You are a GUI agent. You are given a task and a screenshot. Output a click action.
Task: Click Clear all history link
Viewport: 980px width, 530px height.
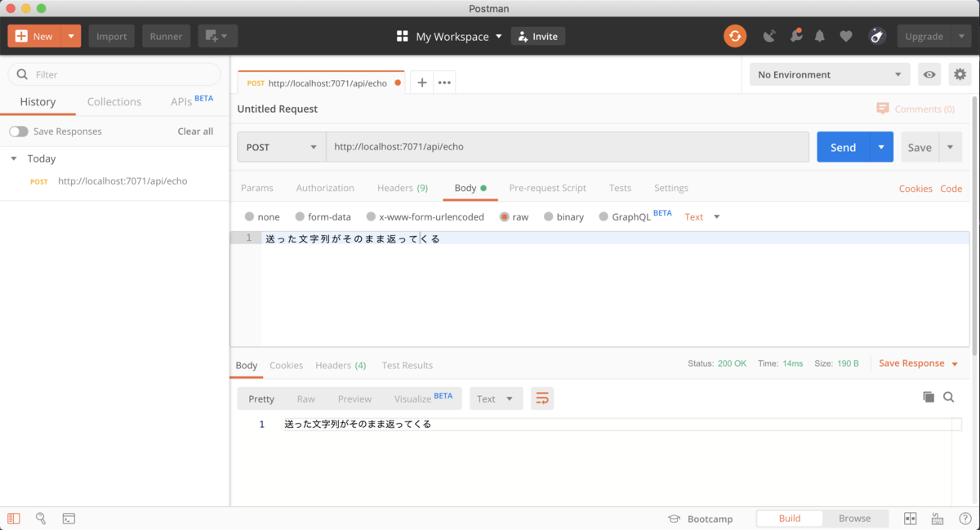click(195, 131)
